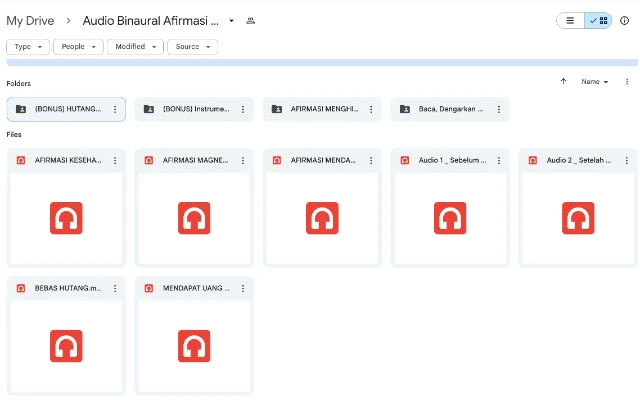Open more options for Baca, Dengarkan folder
The height and width of the screenshot is (400, 640).
[x=499, y=109]
